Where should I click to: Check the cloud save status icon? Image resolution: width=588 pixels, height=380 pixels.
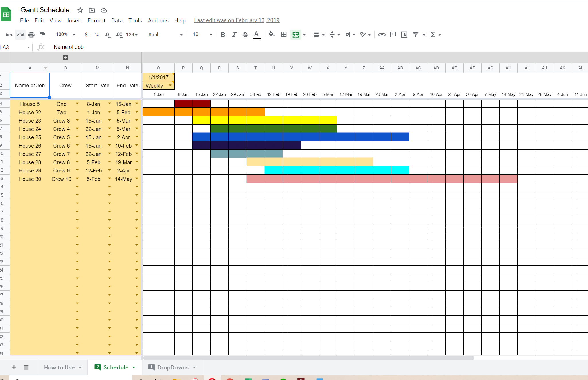pos(104,10)
